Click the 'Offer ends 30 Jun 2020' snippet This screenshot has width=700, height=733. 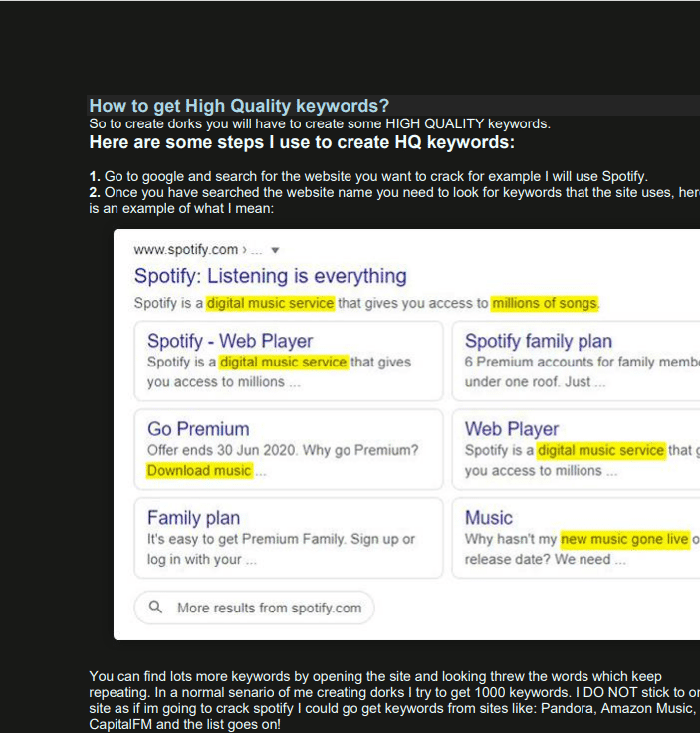(x=283, y=450)
